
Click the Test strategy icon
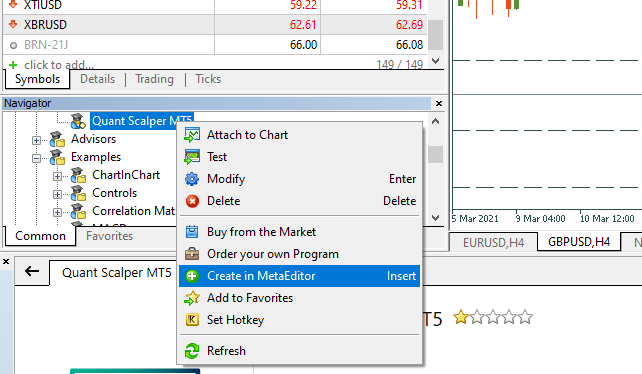192,157
